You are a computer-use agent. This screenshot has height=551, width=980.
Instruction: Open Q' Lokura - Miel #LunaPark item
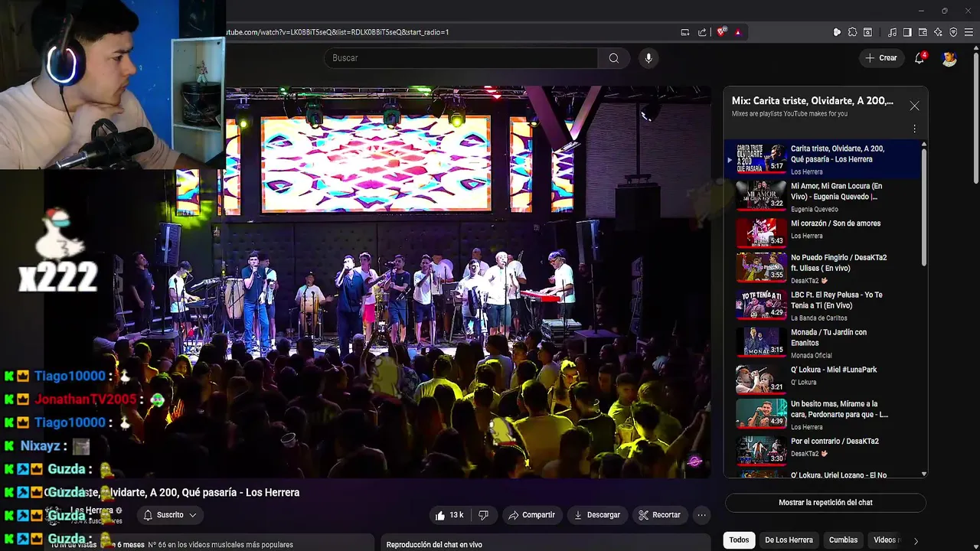[x=823, y=379]
